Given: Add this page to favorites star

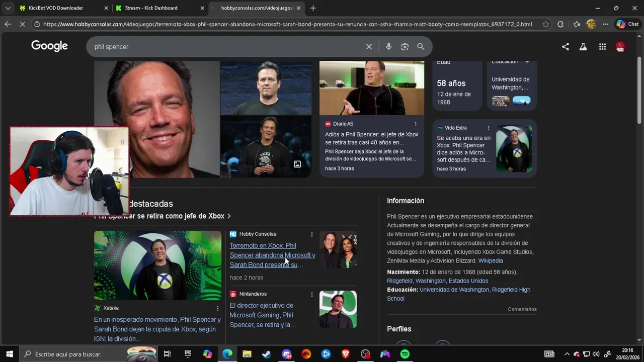Looking at the screenshot, I should tap(546, 24).
